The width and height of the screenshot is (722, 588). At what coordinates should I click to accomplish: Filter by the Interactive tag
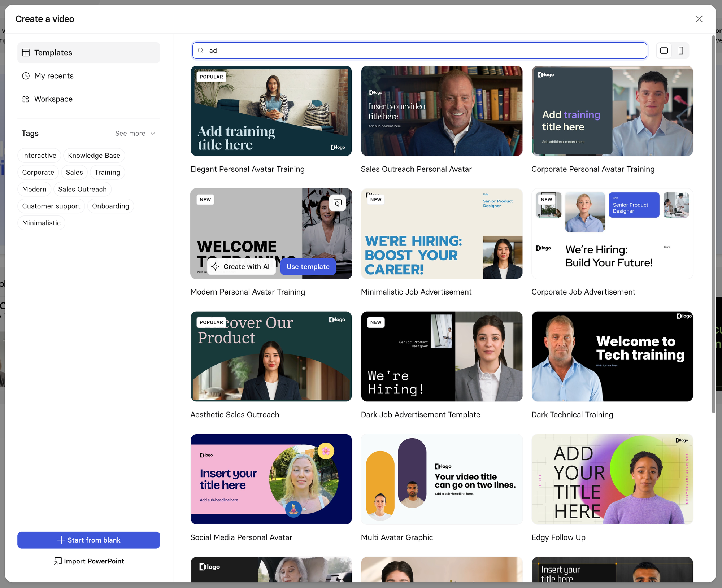39,156
